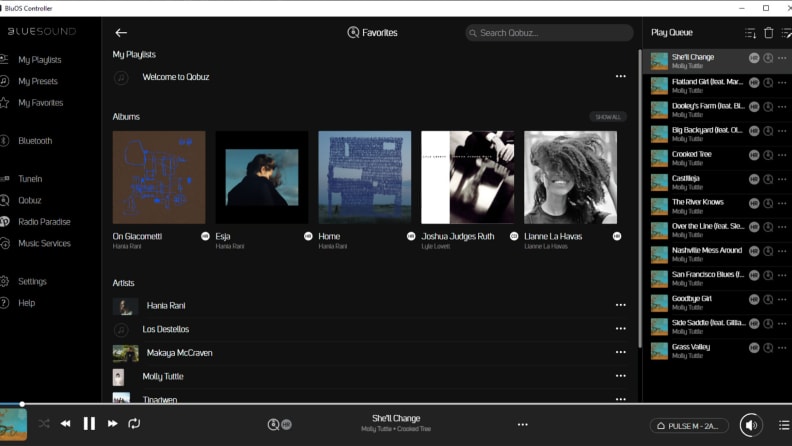Click HR badge on Castilleja track
The width and height of the screenshot is (792, 446).
tap(754, 179)
